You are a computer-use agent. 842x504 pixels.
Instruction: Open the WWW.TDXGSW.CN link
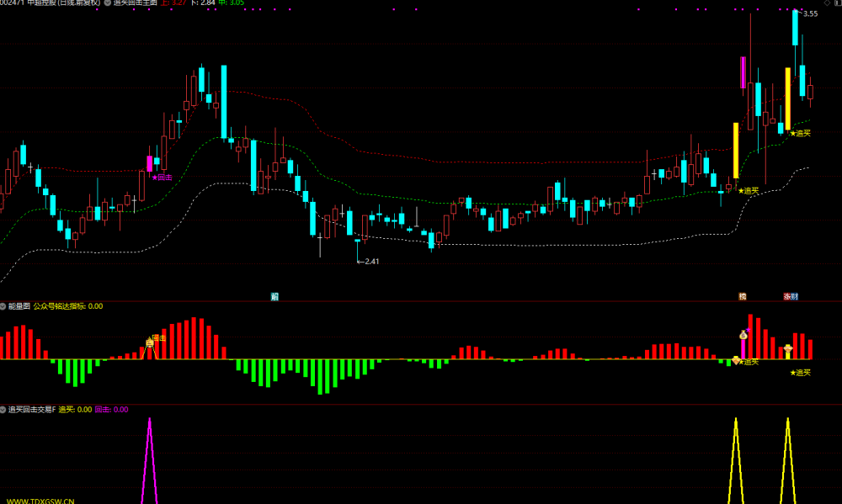click(40, 501)
